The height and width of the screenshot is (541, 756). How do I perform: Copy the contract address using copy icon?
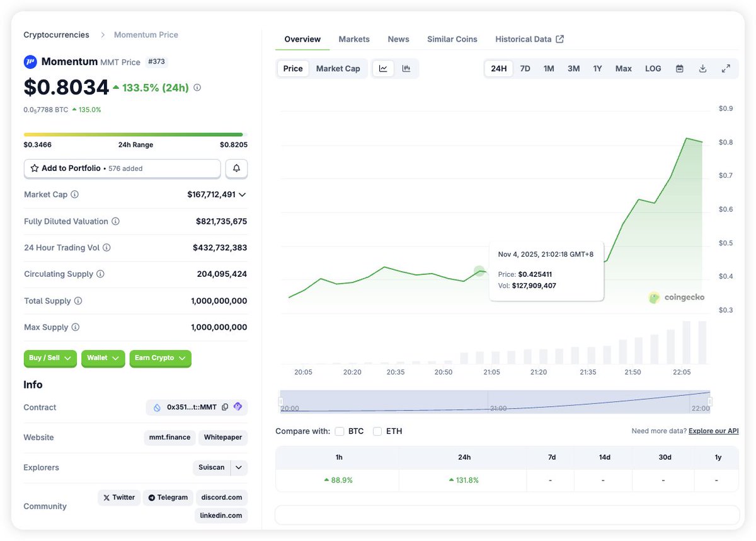(225, 407)
